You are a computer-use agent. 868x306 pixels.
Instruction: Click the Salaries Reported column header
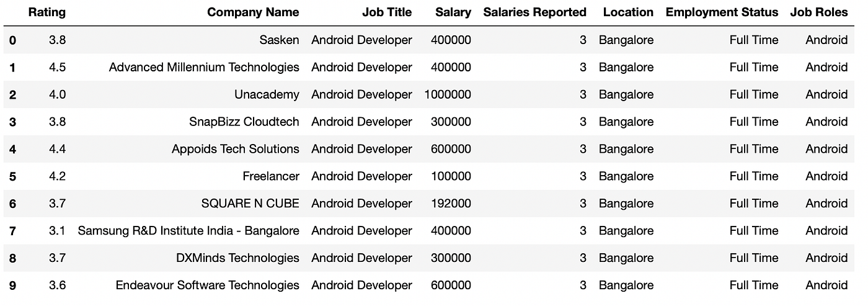pyautogui.click(x=534, y=12)
